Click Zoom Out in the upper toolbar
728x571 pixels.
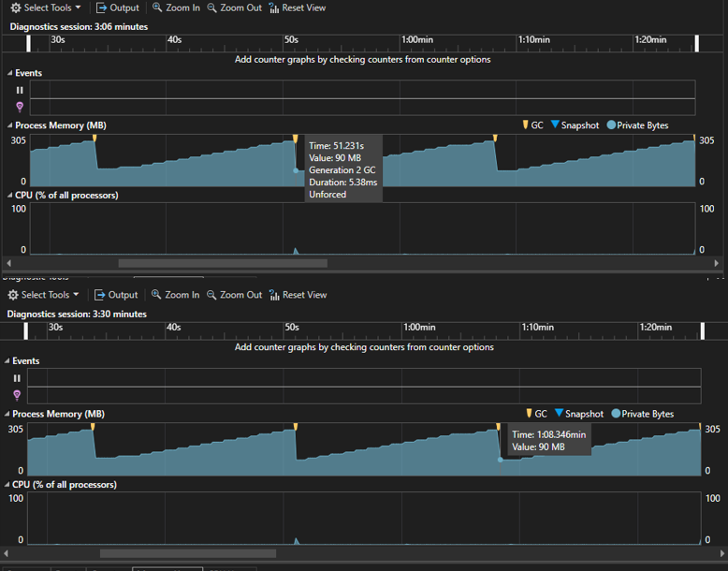234,7
